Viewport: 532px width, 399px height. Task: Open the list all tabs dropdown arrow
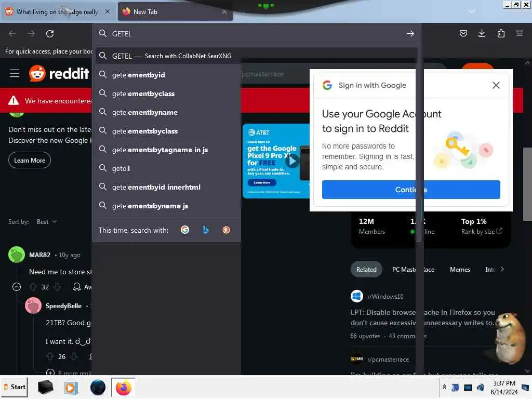(x=472, y=11)
